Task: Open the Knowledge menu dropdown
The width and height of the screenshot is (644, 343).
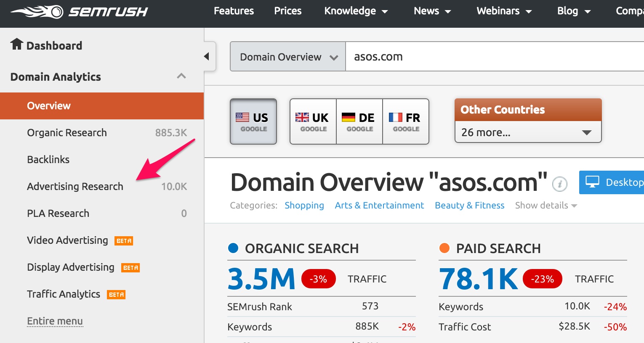Action: pyautogui.click(x=356, y=11)
